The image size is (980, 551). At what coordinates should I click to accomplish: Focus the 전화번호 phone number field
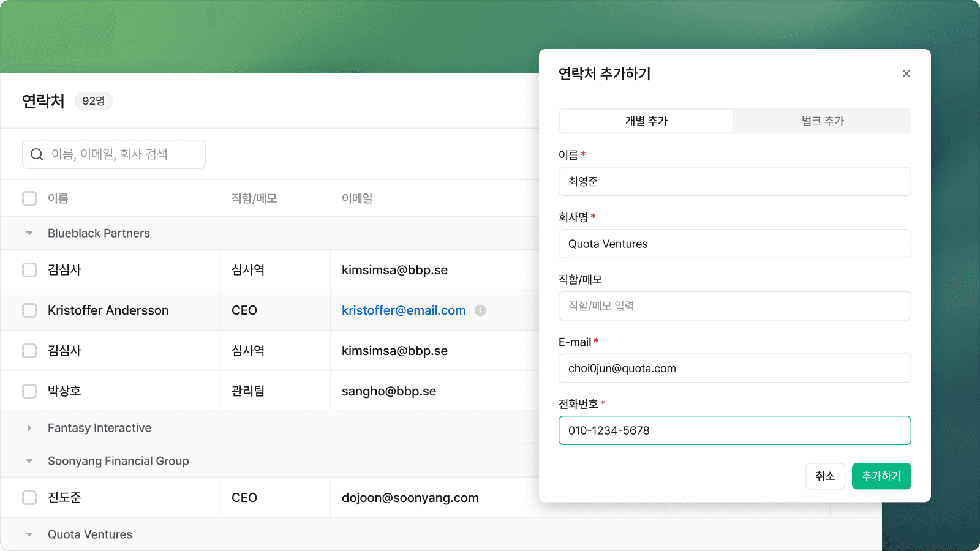[x=734, y=430]
